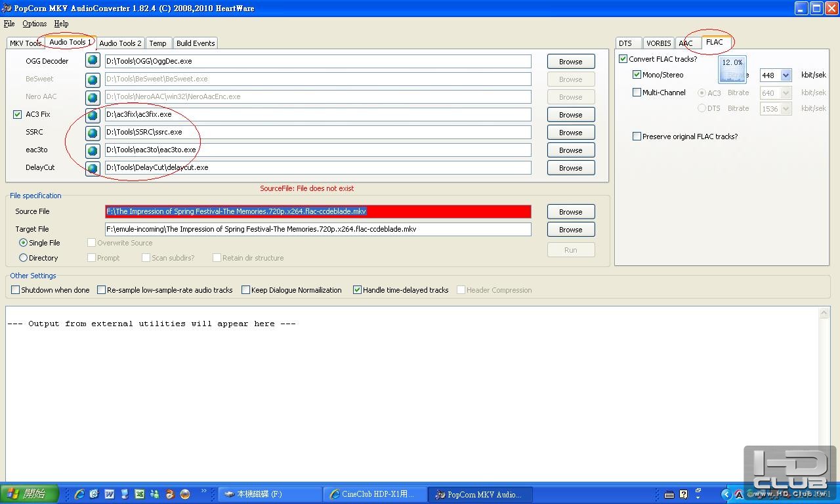Click the globe icon beside DelayCut
The height and width of the screenshot is (504, 840).
pos(93,167)
